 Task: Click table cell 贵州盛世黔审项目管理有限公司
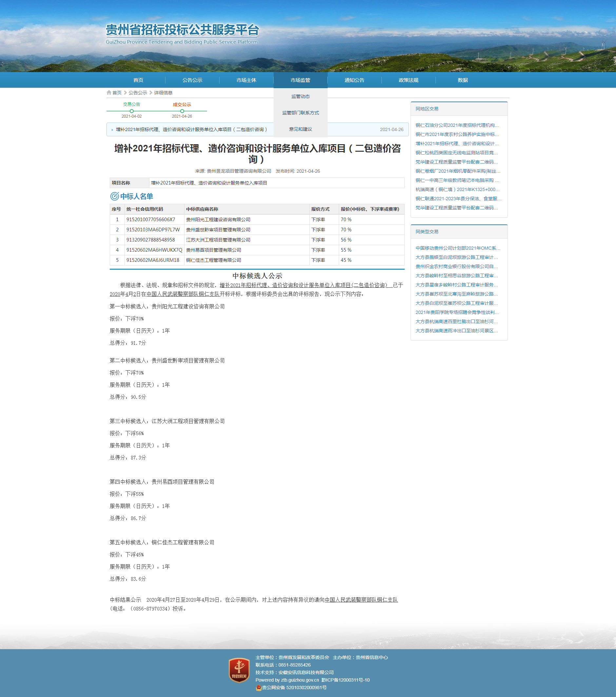coord(246,230)
